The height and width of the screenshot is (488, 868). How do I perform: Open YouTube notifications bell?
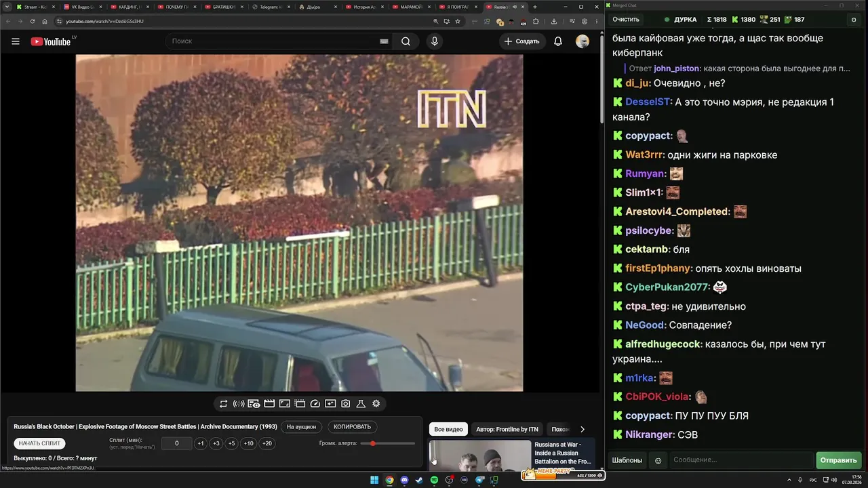coord(558,41)
